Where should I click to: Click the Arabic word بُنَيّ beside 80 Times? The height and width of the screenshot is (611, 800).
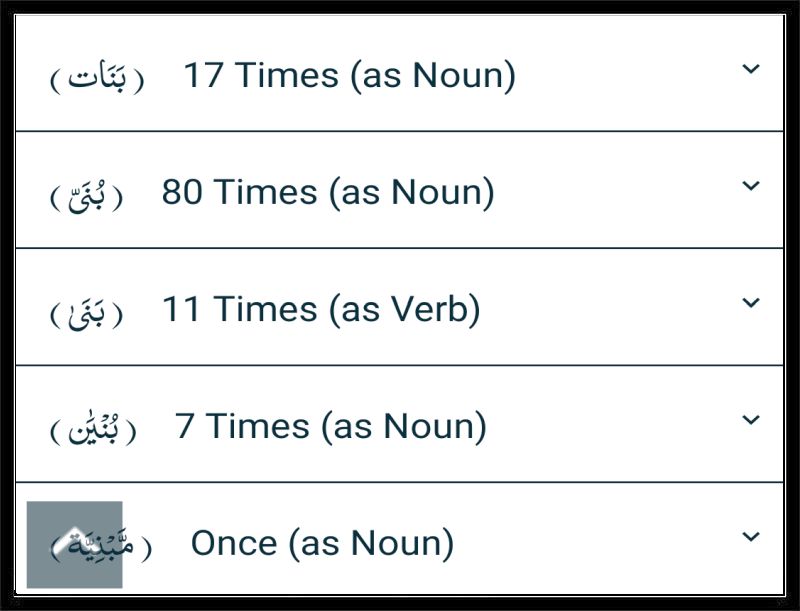pyautogui.click(x=87, y=196)
